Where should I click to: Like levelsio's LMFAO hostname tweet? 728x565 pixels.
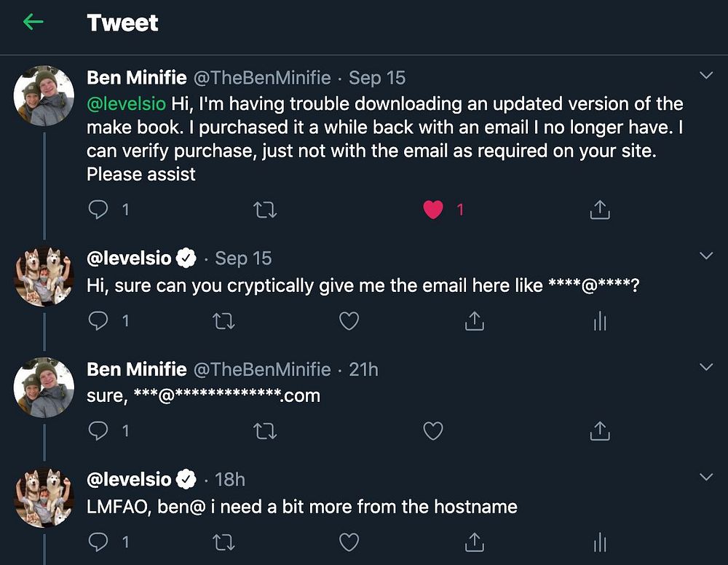(x=349, y=542)
